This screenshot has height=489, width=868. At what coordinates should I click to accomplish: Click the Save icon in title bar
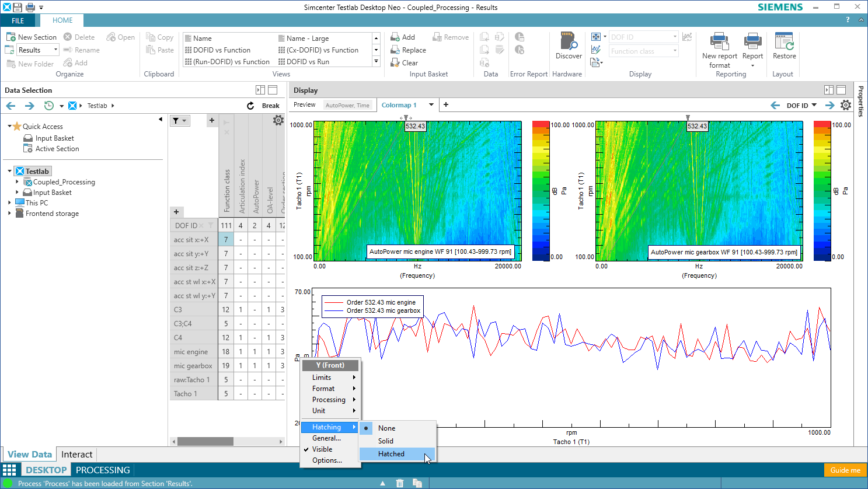[x=18, y=7]
